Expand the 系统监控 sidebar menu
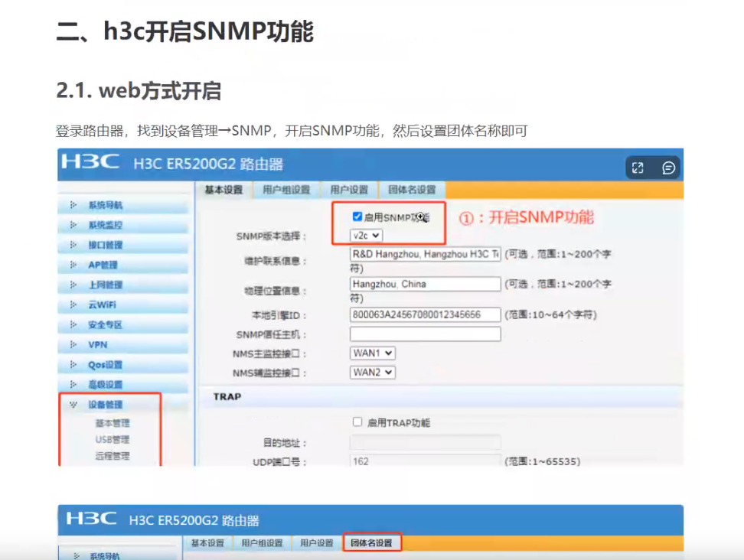Screen dimensions: 744x560 [x=123, y=225]
